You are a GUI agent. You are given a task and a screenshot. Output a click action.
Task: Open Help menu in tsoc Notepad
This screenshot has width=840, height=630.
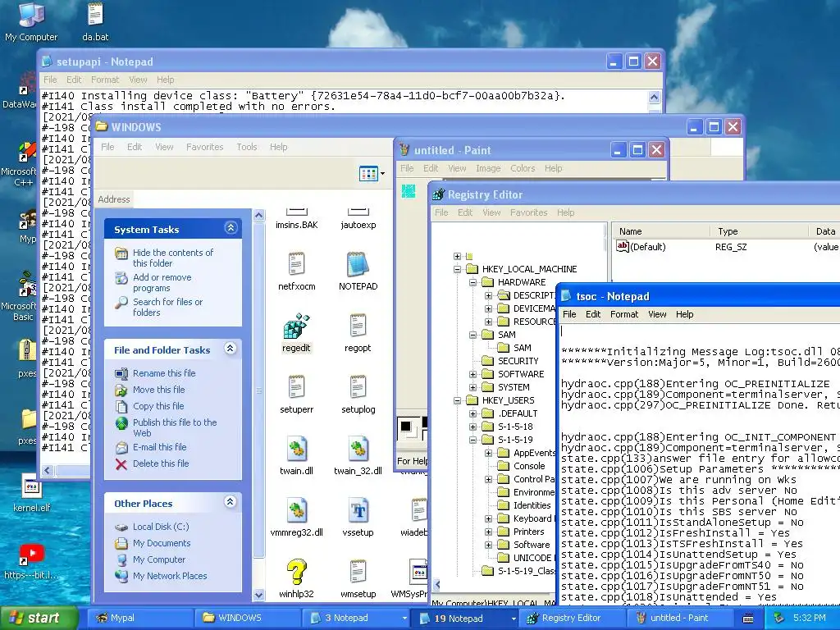tap(685, 314)
